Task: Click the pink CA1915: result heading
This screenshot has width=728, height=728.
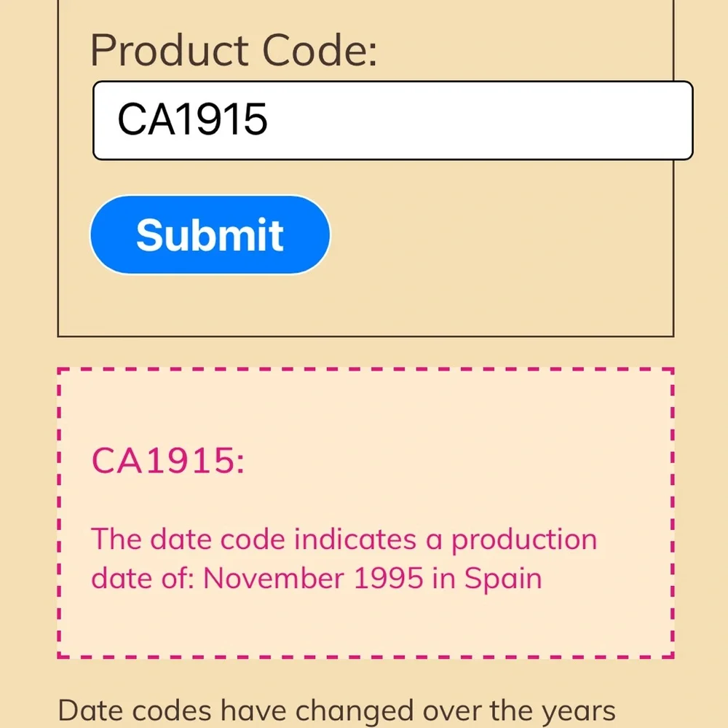Action: pos(167,460)
